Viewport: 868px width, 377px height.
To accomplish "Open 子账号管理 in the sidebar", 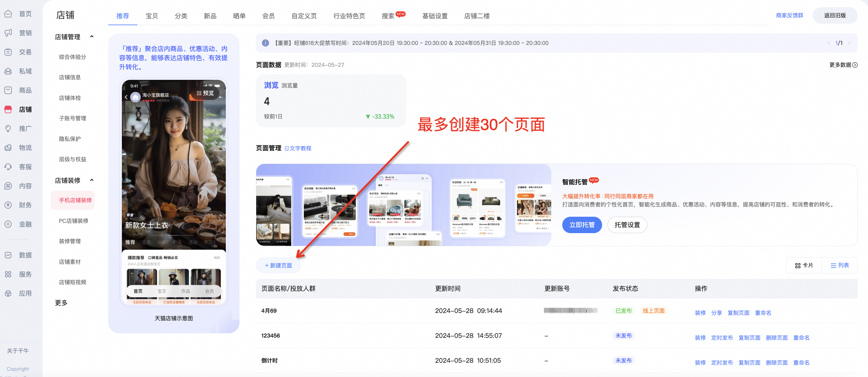I will click(x=72, y=118).
